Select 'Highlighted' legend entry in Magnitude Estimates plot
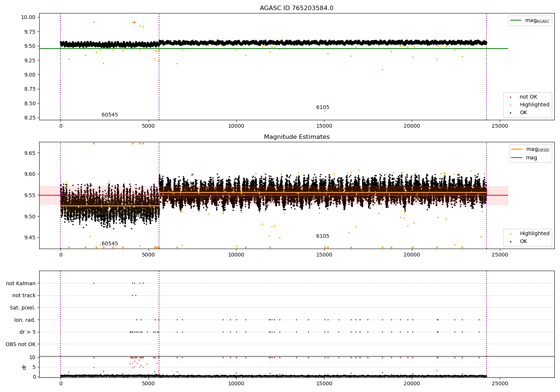Screen dimensions: 560x392 tap(535, 234)
